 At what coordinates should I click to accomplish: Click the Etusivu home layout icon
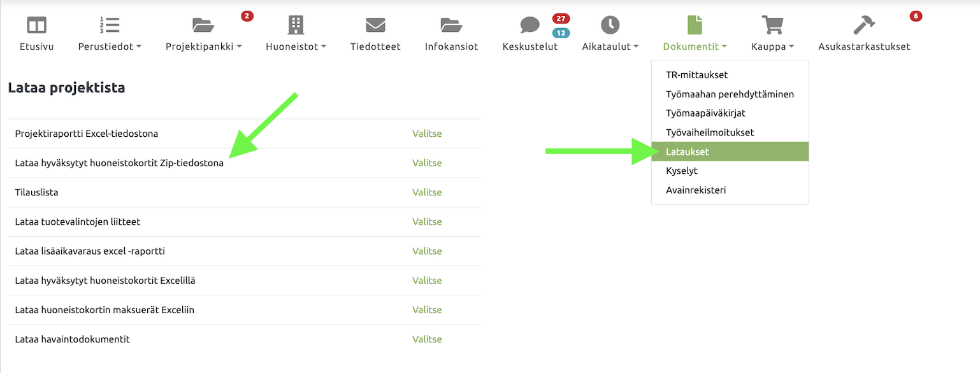pyautogui.click(x=36, y=25)
